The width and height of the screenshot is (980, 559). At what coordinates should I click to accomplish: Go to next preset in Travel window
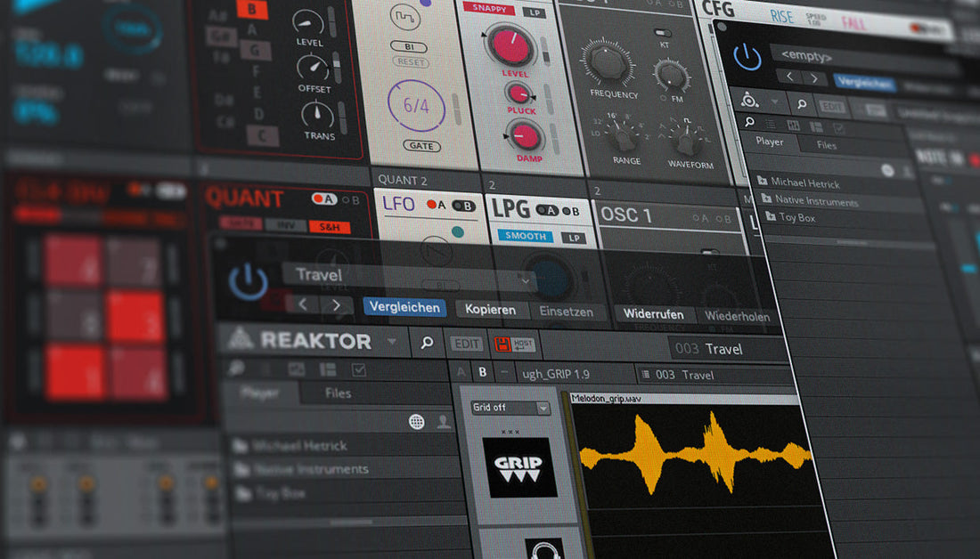[336, 304]
